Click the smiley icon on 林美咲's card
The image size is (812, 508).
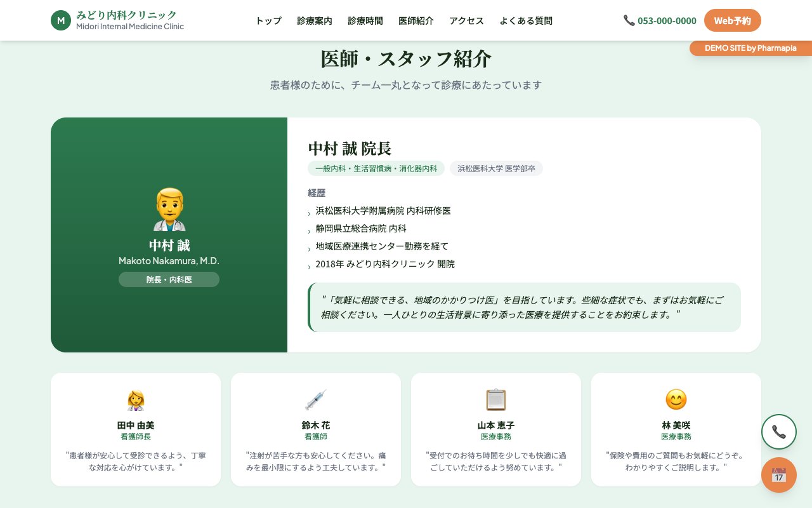tap(676, 400)
